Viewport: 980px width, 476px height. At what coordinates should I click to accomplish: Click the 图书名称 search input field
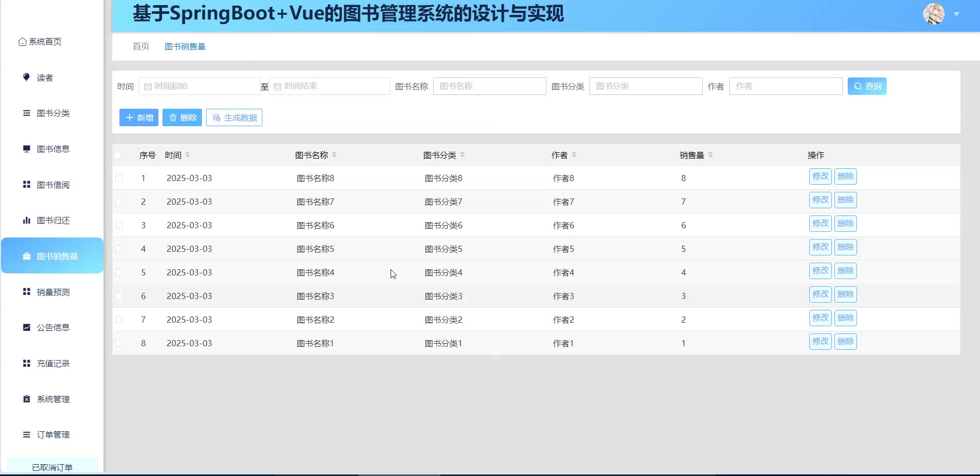(489, 86)
